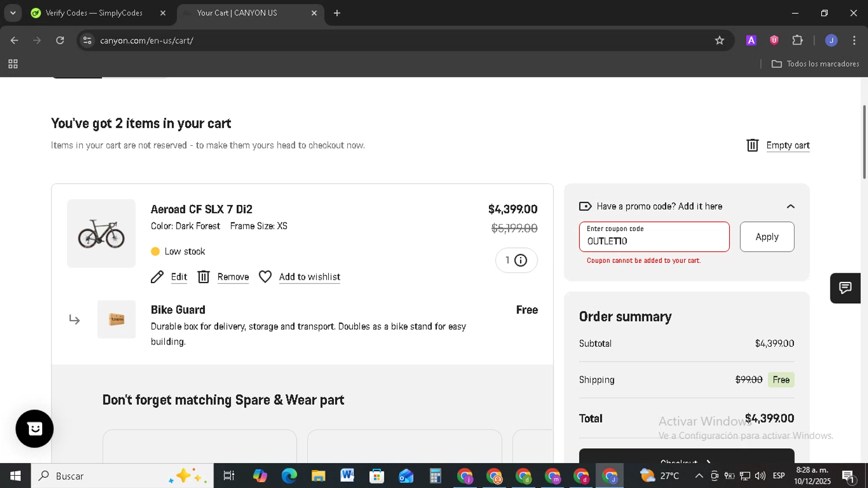
Task: Reload the page
Action: 60,41
